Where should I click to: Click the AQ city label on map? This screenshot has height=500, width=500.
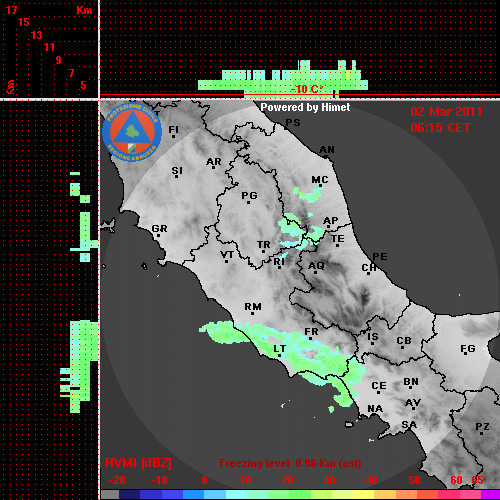coord(316,266)
